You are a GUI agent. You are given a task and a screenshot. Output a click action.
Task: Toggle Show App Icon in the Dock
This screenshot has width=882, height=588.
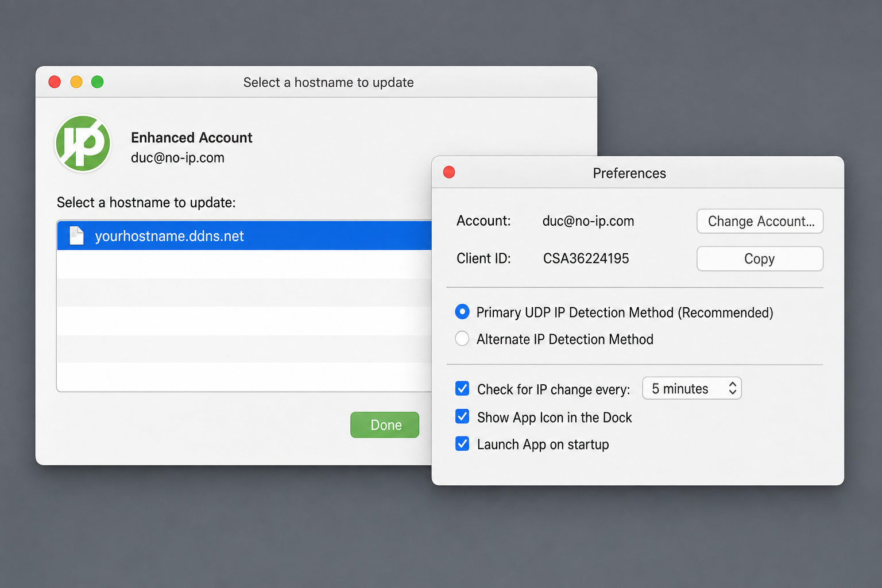[462, 416]
